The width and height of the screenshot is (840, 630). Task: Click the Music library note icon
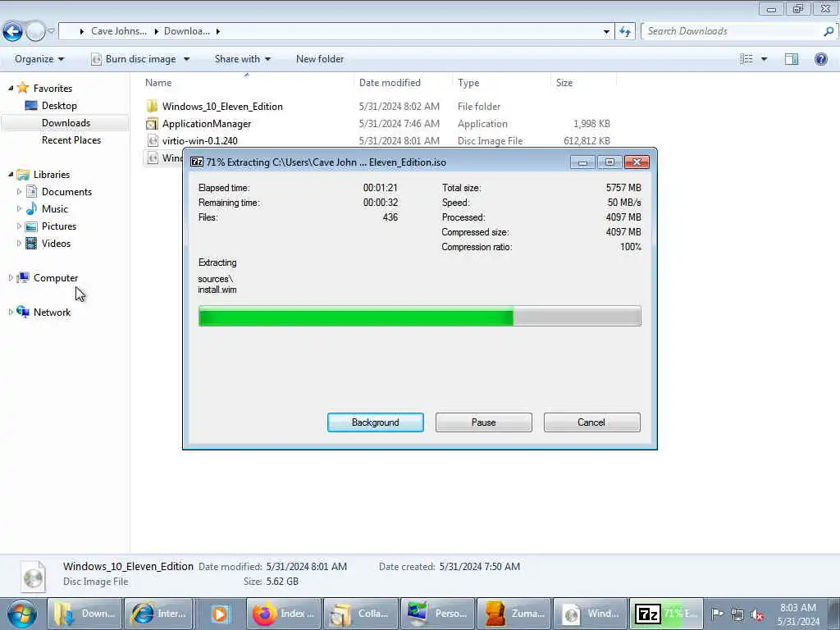coord(31,209)
